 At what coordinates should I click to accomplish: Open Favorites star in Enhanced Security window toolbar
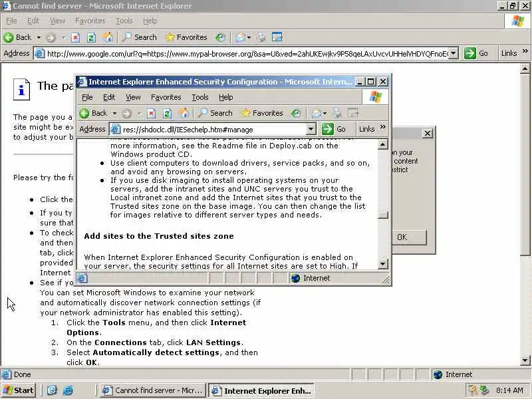pyautogui.click(x=261, y=113)
